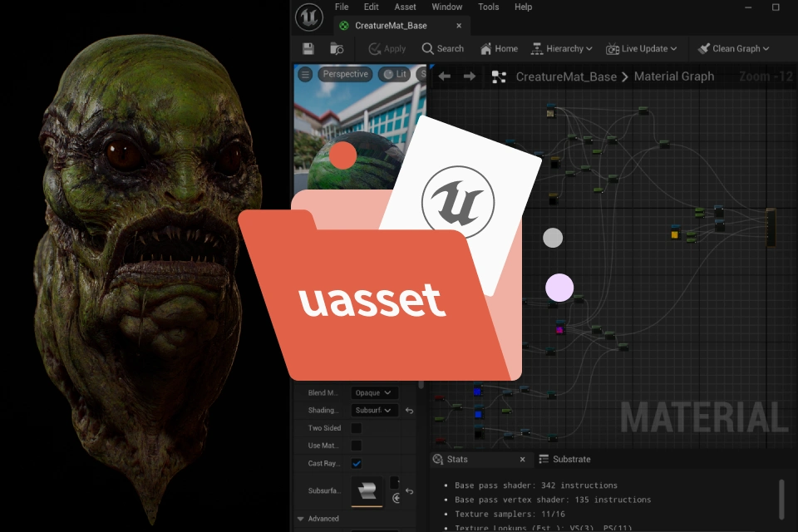Select the material output node at graph's right edge
Viewport: 798px width, 532px height.
click(x=771, y=227)
